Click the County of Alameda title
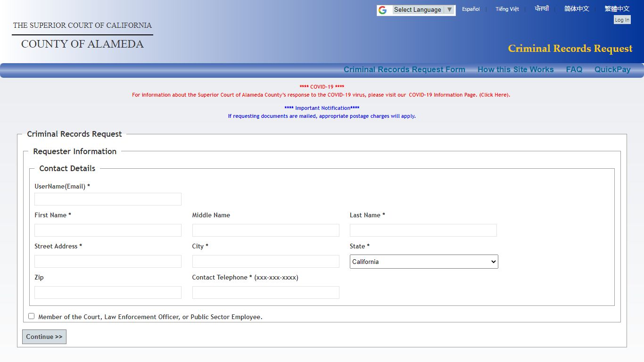Image resolution: width=644 pixels, height=362 pixels. coord(83,44)
